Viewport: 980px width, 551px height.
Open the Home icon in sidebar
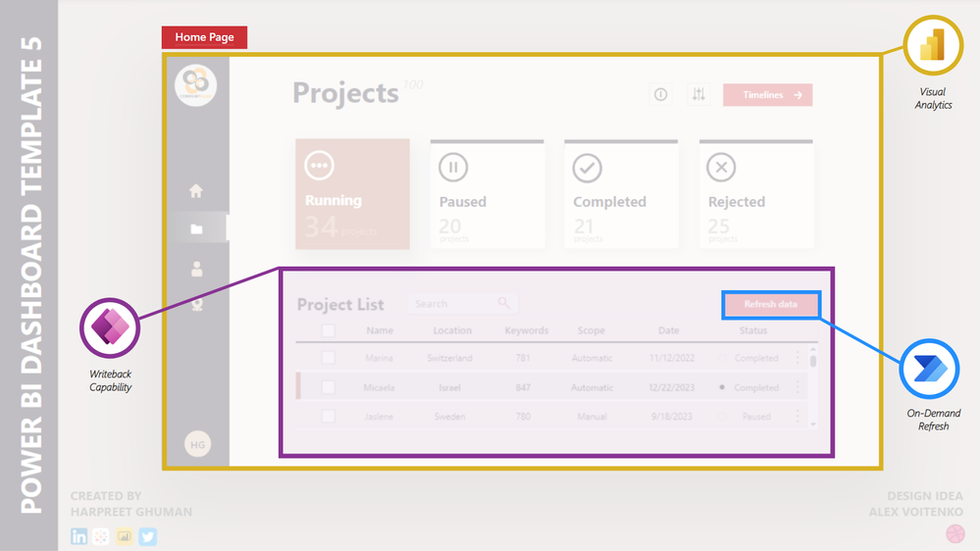tap(196, 190)
